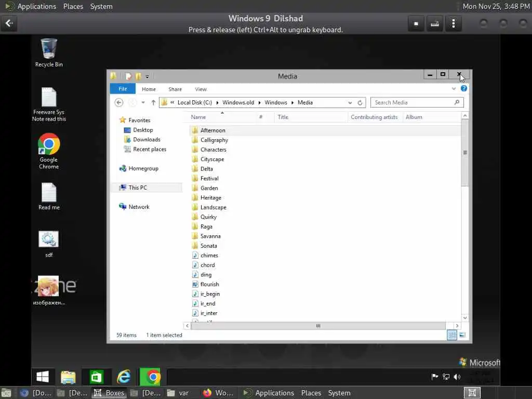Expand the Customize Quick Access Toolbar dropdown
This screenshot has width=532, height=399.
tap(147, 77)
